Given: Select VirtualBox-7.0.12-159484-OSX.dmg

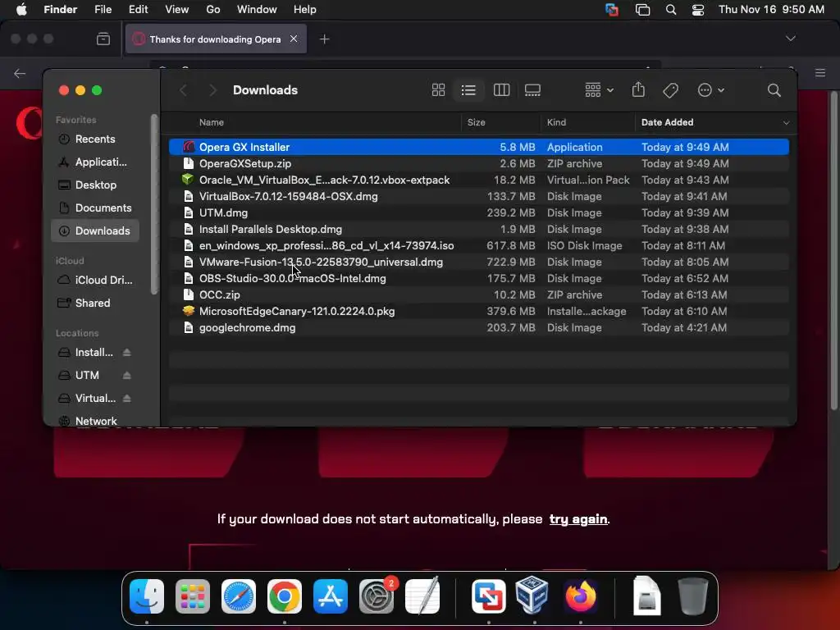Looking at the screenshot, I should pyautogui.click(x=479, y=197).
